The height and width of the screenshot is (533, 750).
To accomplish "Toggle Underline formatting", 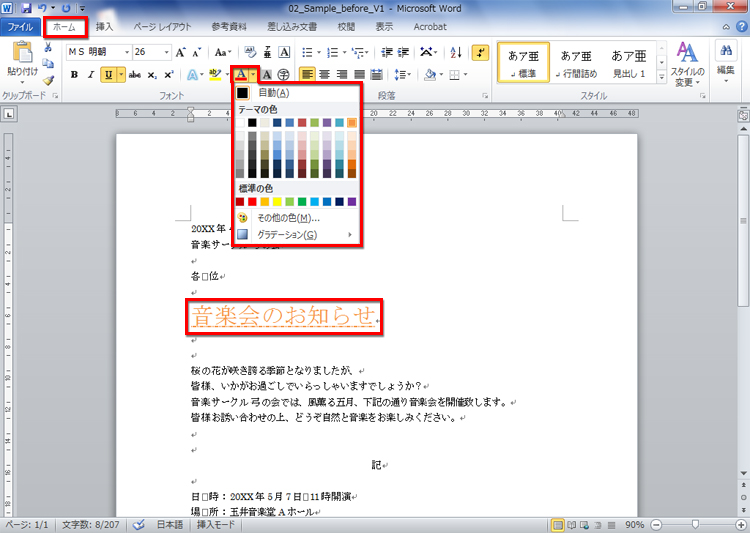I will click(109, 75).
